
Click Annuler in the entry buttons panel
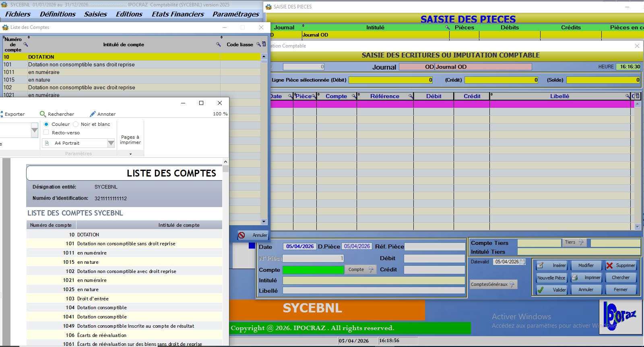[x=586, y=290]
